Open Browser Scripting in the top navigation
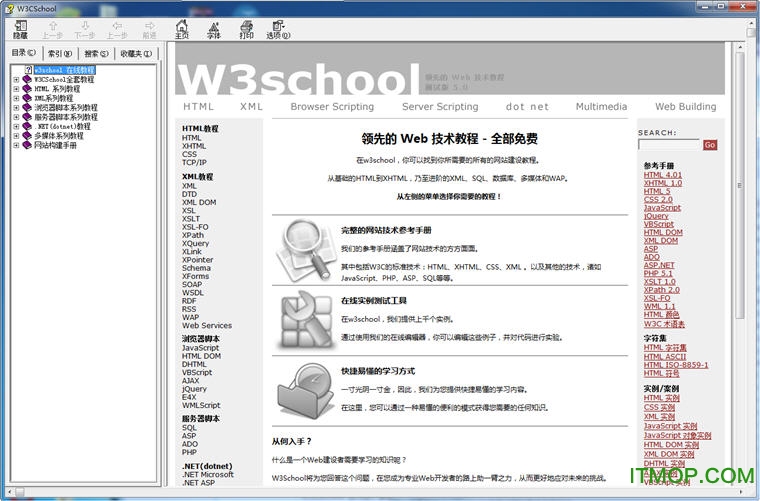The image size is (760, 501). (332, 107)
